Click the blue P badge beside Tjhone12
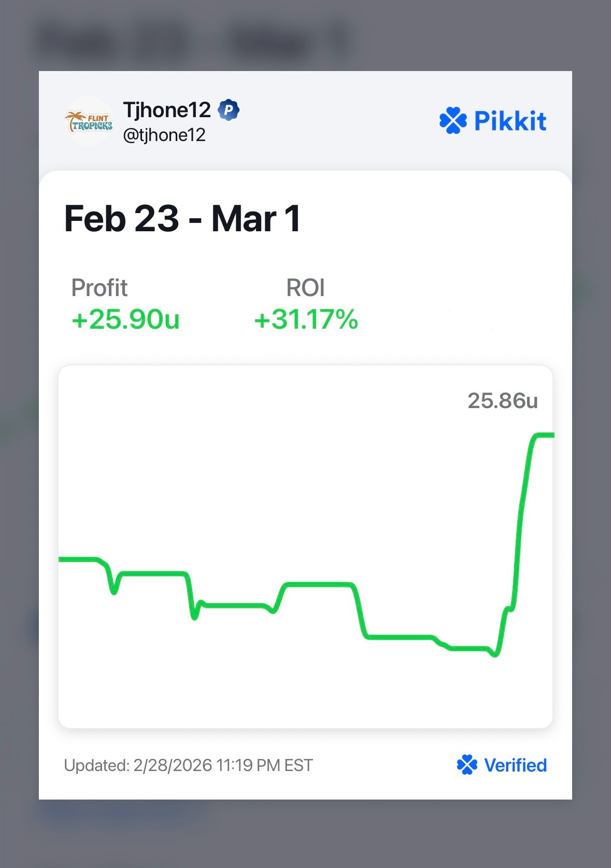The height and width of the screenshot is (868, 611). [229, 110]
